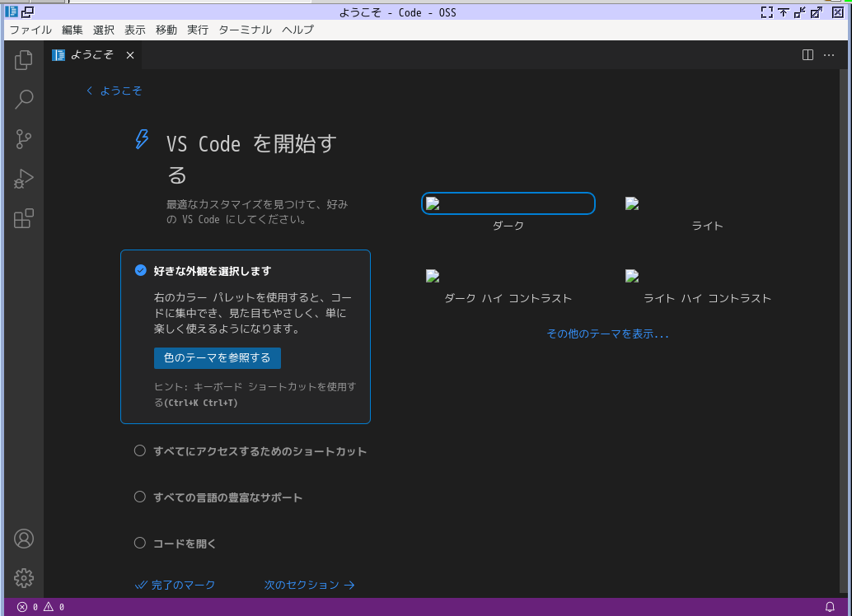Viewport: 852px width, 616px height.
Task: Mark コードを開く step circle
Action: point(139,544)
